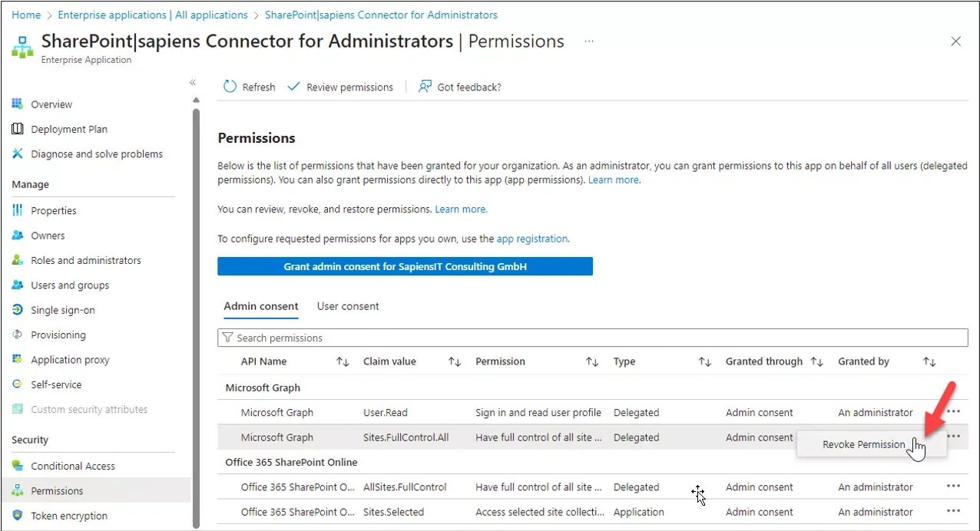Open the Diagnose and solve problems icon
The width and height of the screenshot is (980, 531).
point(18,153)
